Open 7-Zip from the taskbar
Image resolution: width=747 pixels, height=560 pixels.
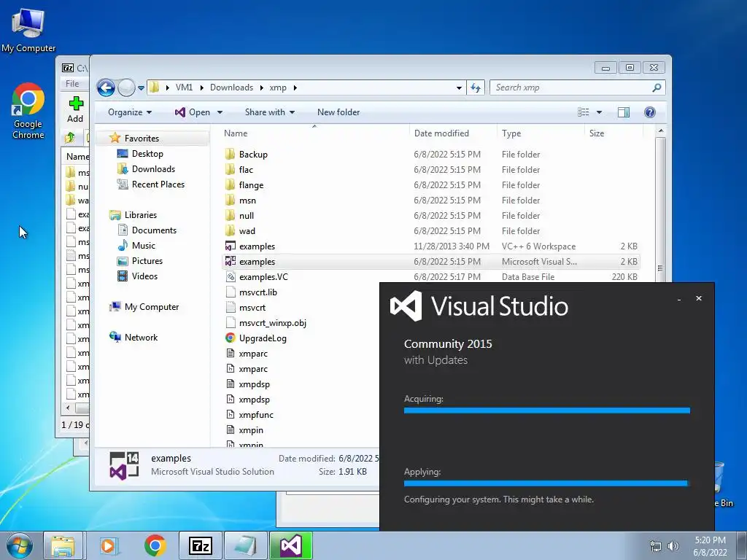201,546
